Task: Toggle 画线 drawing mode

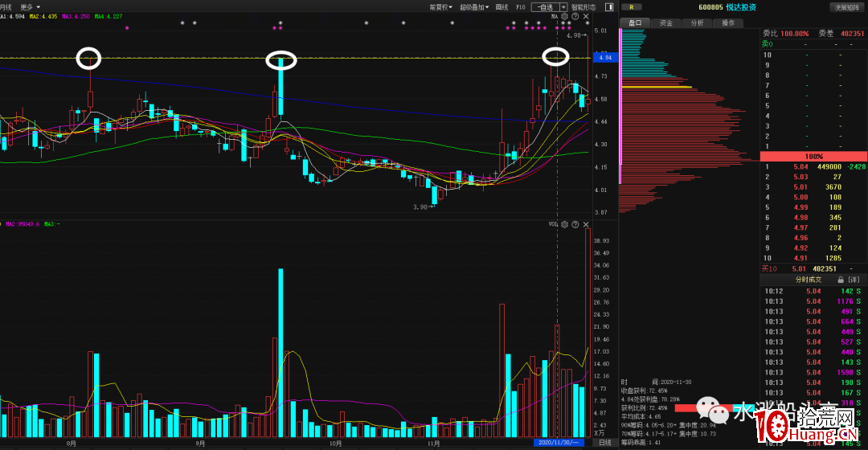Action: point(502,6)
